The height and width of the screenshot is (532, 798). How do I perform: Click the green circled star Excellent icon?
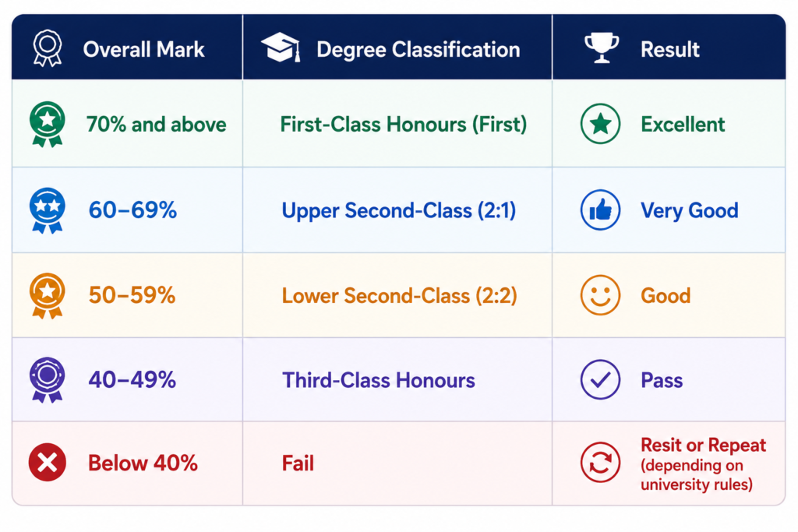(x=601, y=124)
